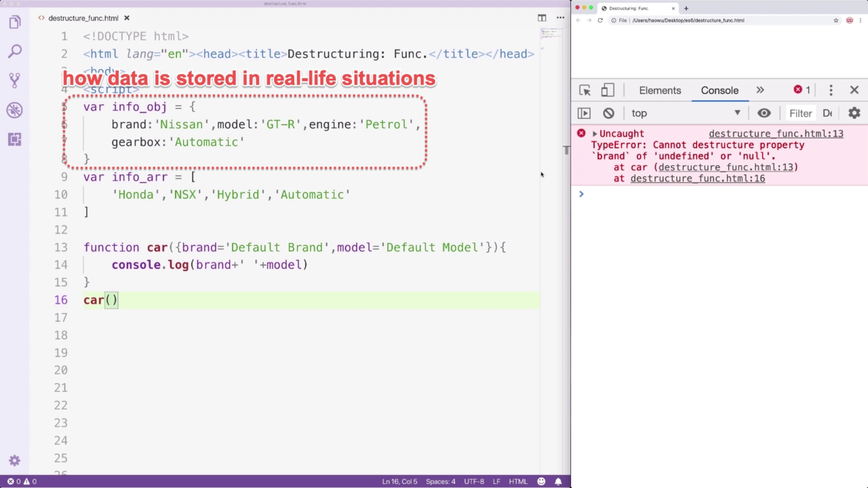The image size is (868, 488).
Task: Click the DevTools error count badge
Action: (x=802, y=89)
